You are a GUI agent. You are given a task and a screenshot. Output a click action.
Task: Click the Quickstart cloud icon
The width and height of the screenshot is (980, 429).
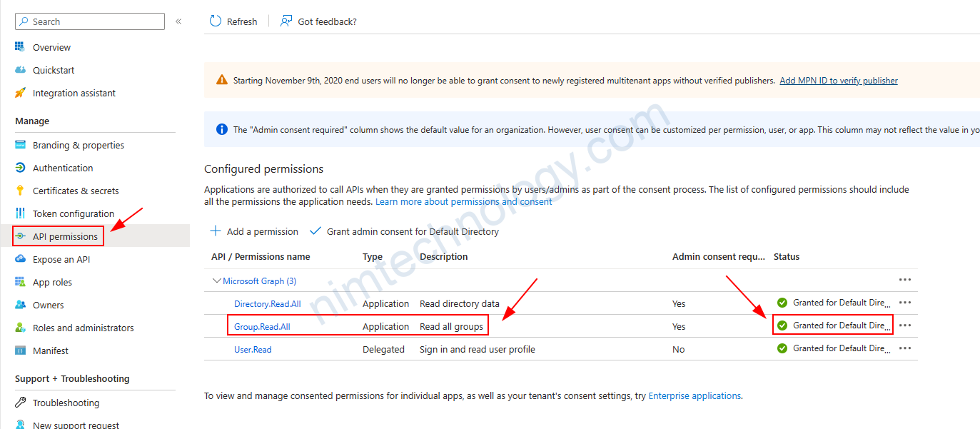click(x=20, y=70)
